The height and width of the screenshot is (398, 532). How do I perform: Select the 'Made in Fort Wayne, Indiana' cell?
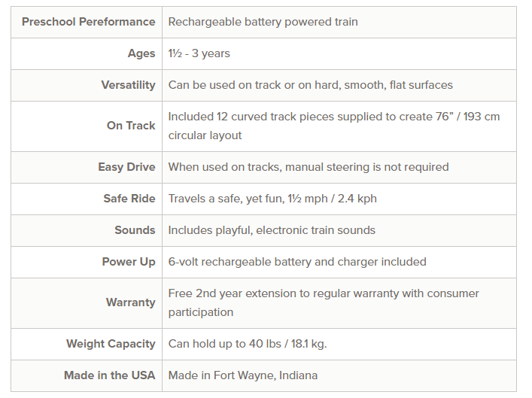click(x=243, y=375)
